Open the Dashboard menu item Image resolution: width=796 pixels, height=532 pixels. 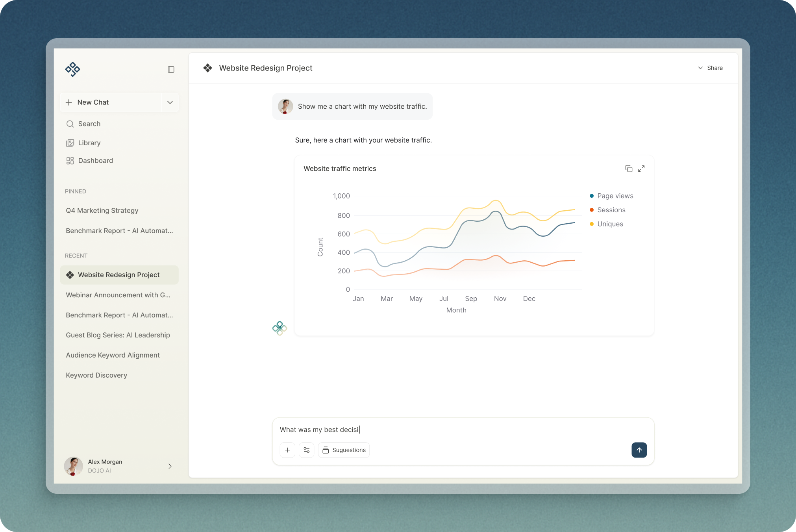(95, 161)
